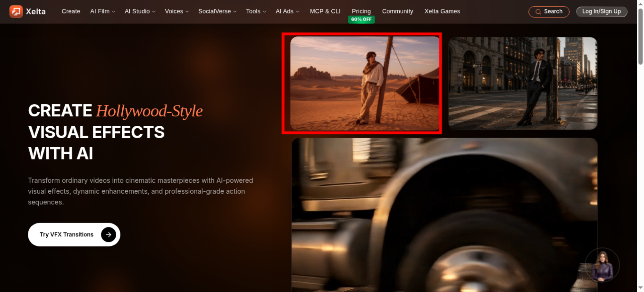Click the 'VISUAL EFFECTS' heading line
The width and height of the screenshot is (644, 292).
coord(96,132)
